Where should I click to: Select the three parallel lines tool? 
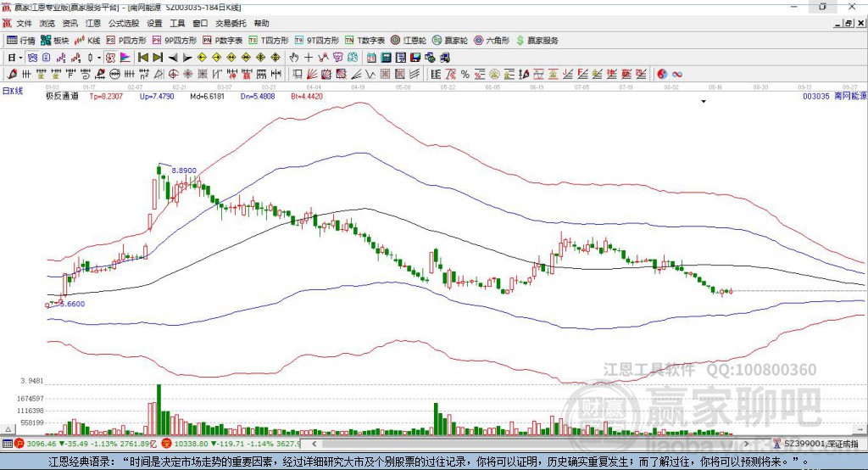[414, 75]
